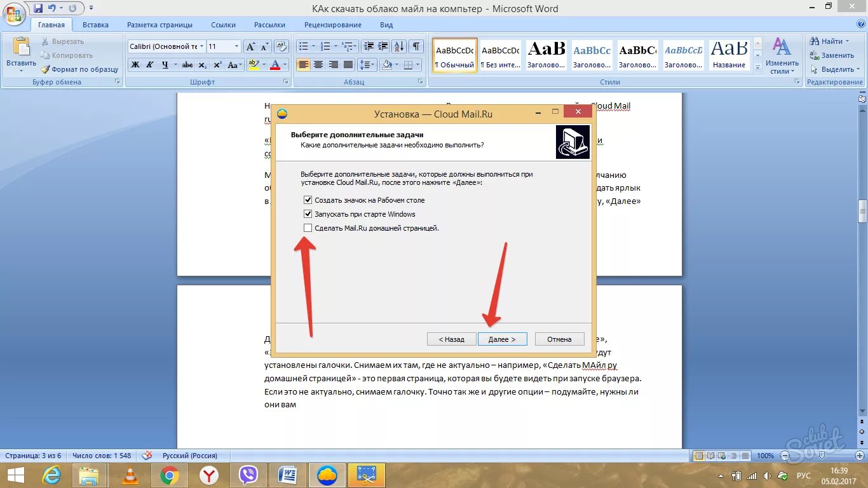Center-align the paragraph

coord(318,65)
